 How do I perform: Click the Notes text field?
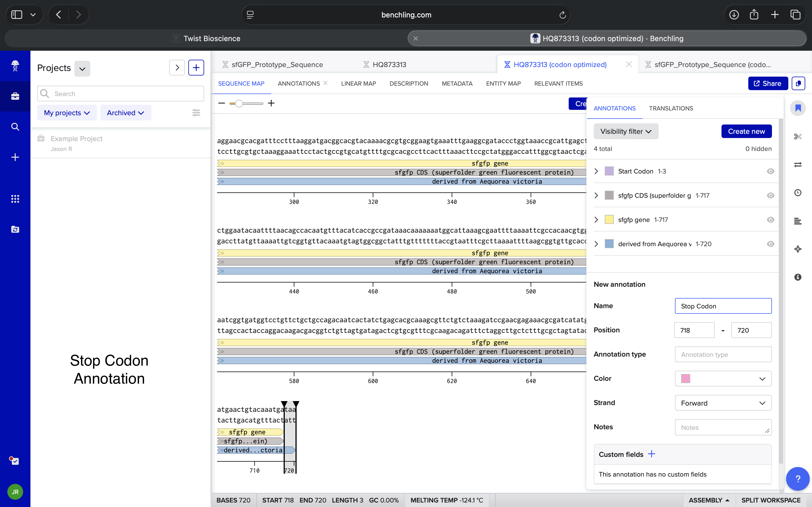coord(723,427)
